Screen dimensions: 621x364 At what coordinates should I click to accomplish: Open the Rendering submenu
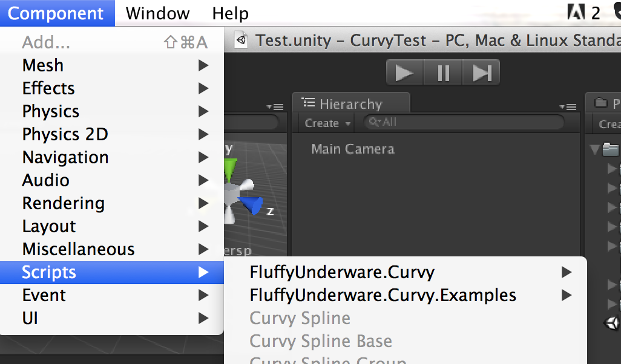(x=112, y=203)
